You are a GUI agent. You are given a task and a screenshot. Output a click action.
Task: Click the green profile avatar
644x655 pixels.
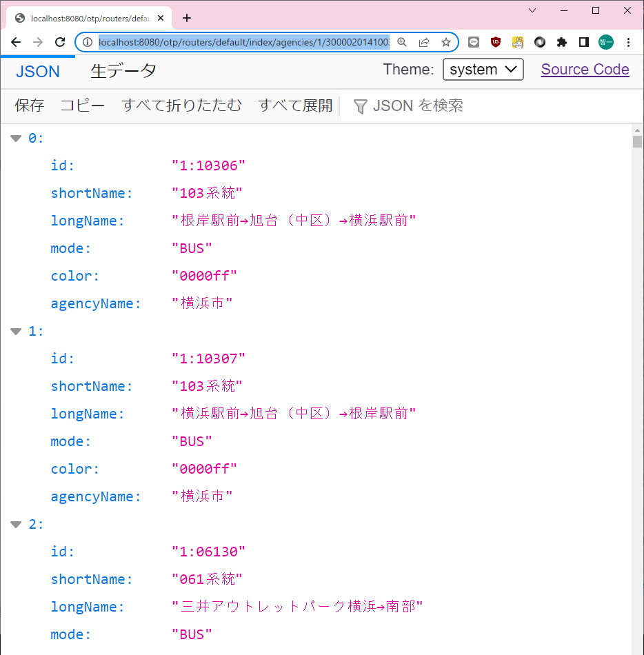(605, 42)
